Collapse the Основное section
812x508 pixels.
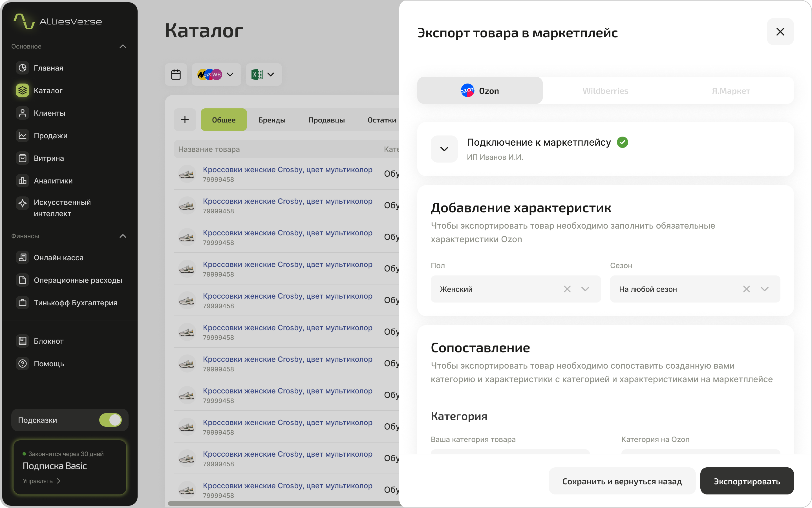click(x=123, y=46)
